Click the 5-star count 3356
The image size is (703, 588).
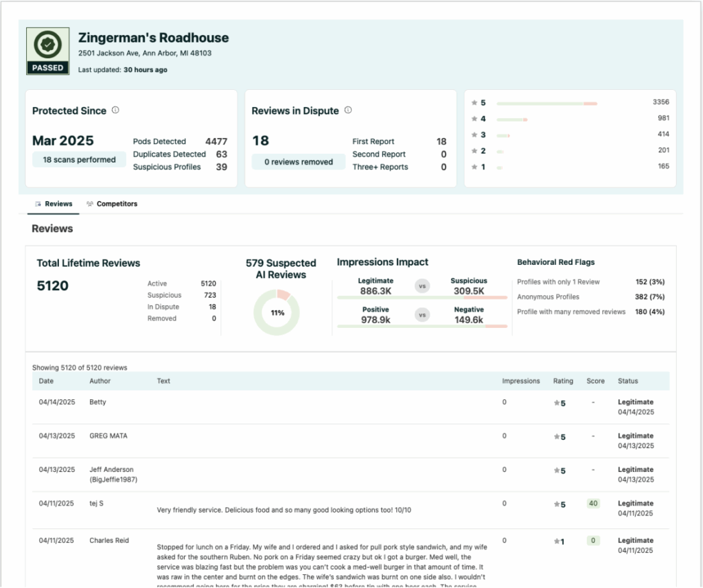coord(661,102)
